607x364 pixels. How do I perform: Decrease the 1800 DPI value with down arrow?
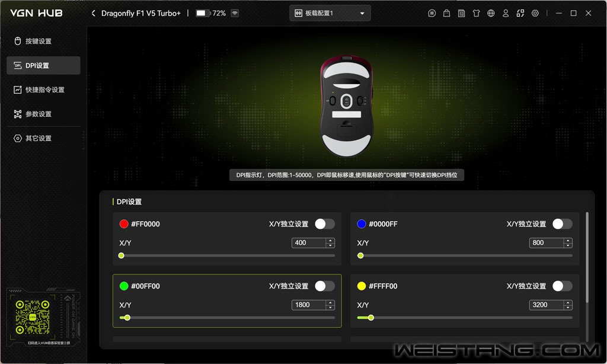click(330, 307)
